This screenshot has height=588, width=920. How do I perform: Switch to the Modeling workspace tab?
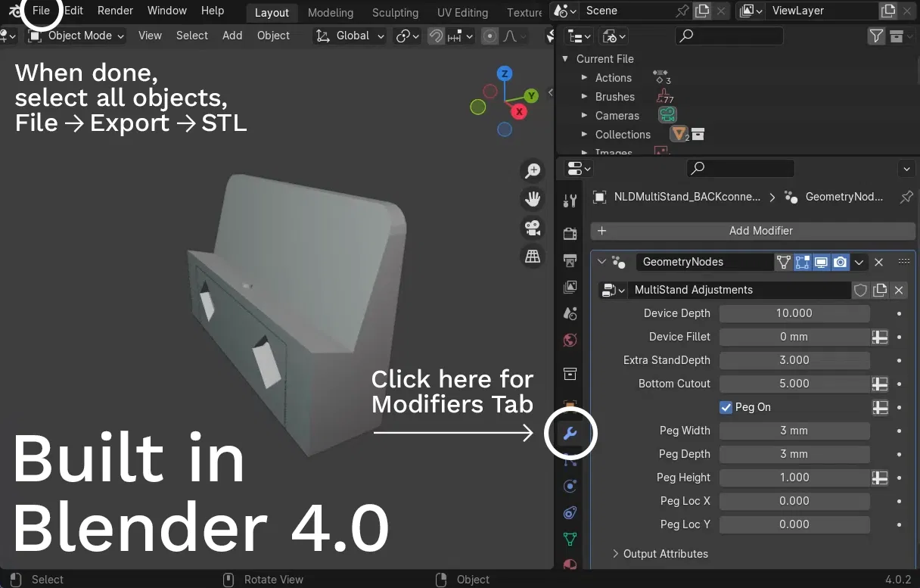(331, 12)
